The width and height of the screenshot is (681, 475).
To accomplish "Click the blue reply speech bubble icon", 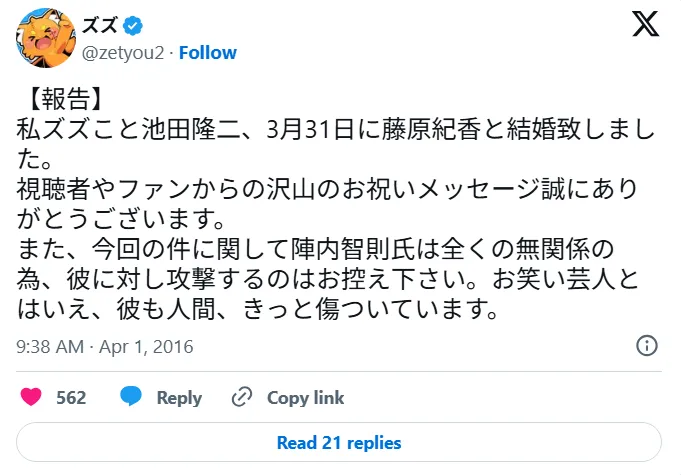I will 131,397.
